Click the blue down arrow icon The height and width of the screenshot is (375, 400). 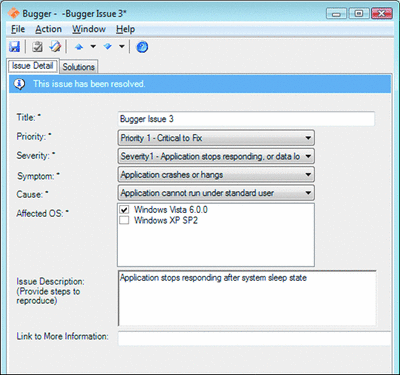click(107, 47)
